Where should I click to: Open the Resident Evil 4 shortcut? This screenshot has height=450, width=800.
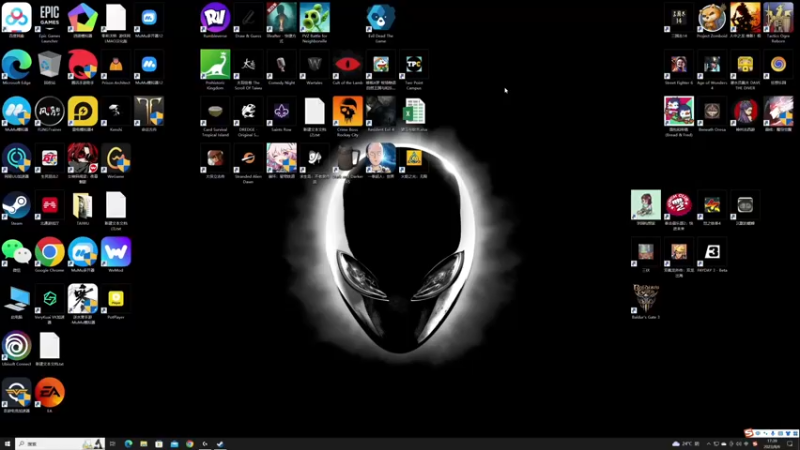[381, 115]
